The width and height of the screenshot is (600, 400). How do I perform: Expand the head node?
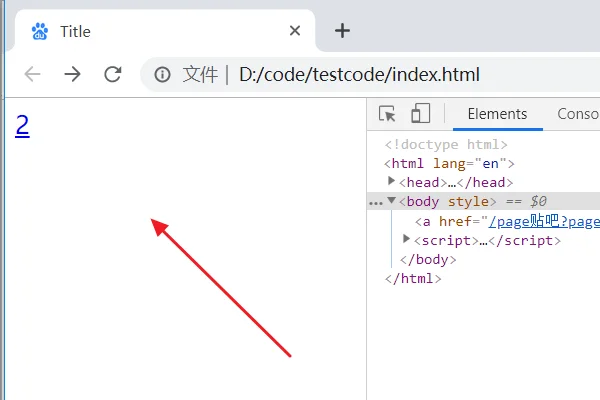point(391,181)
